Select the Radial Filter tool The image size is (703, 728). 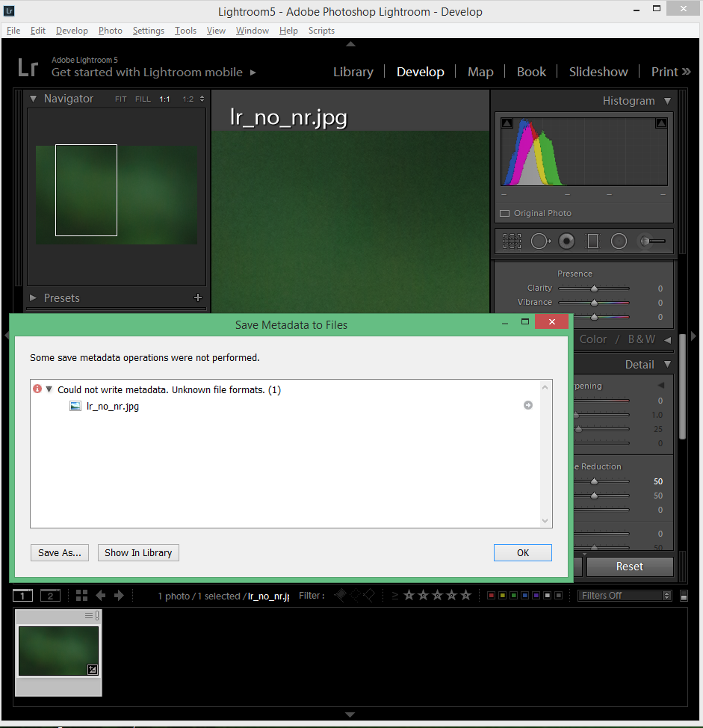pyautogui.click(x=619, y=241)
